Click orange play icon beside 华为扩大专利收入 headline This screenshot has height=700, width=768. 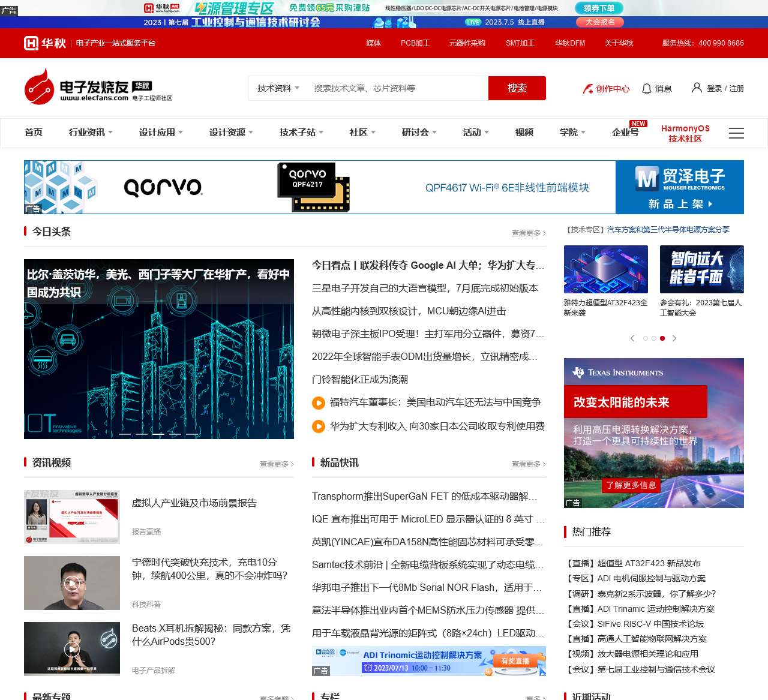pyautogui.click(x=319, y=426)
